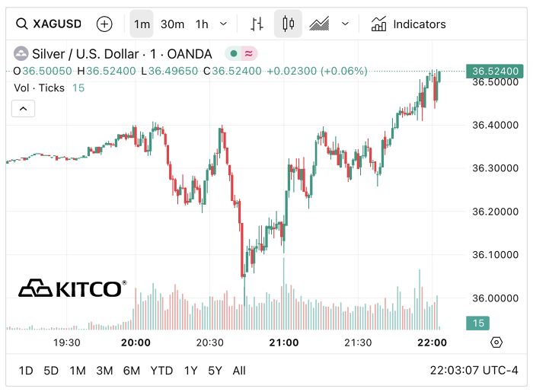The height and width of the screenshot is (392, 533).
Task: Select the 5D time range
Action: [51, 371]
